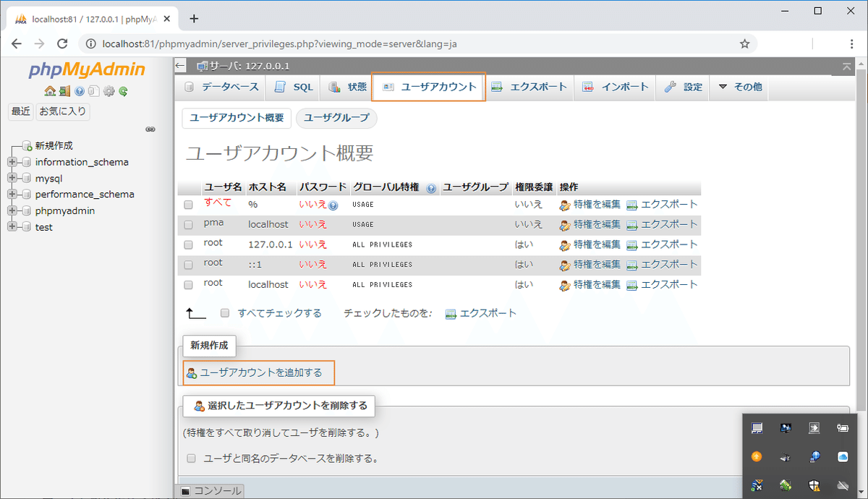Select checkbox of root ::1 row
Screen dimensions: 868x499
pyautogui.click(x=188, y=265)
